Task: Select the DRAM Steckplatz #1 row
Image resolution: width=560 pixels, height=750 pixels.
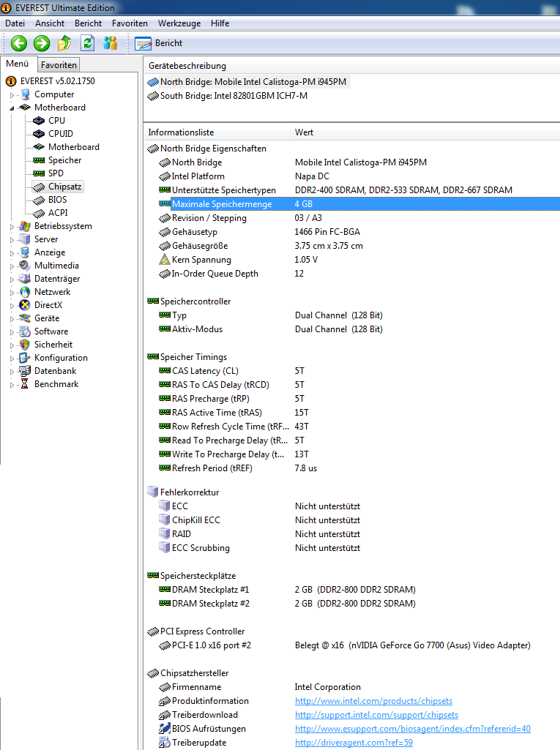Action: (x=352, y=590)
